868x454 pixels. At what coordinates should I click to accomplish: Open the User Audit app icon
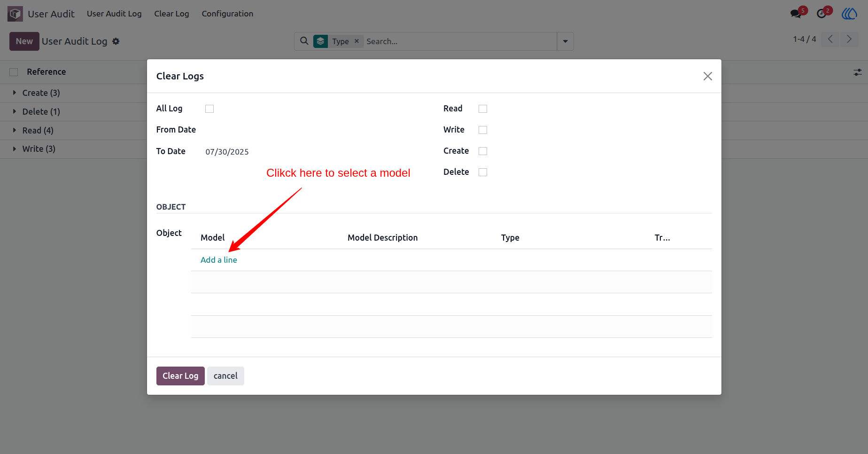[x=15, y=14]
